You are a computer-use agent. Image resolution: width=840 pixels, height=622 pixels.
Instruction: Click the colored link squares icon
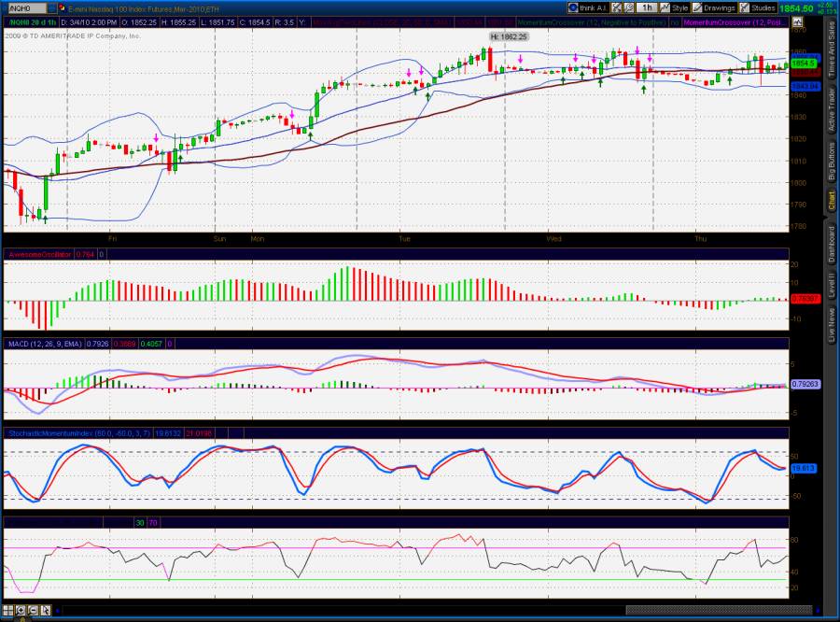click(62, 8)
